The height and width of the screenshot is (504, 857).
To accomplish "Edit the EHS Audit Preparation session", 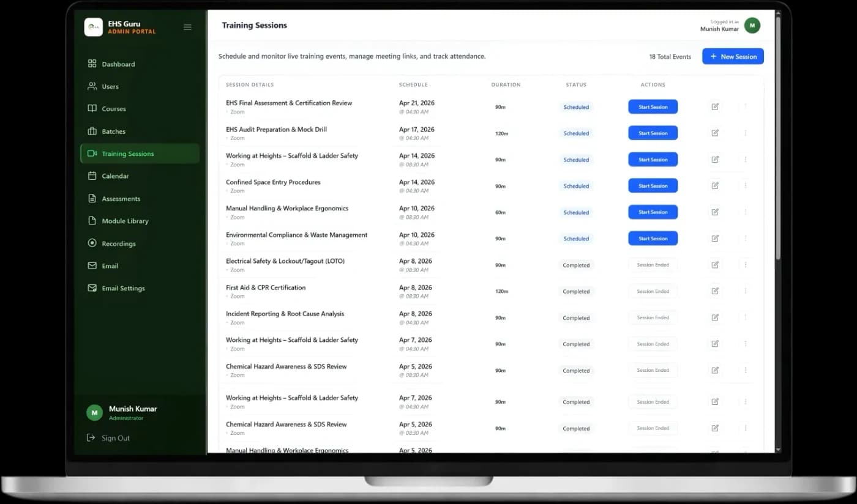I will [x=715, y=133].
